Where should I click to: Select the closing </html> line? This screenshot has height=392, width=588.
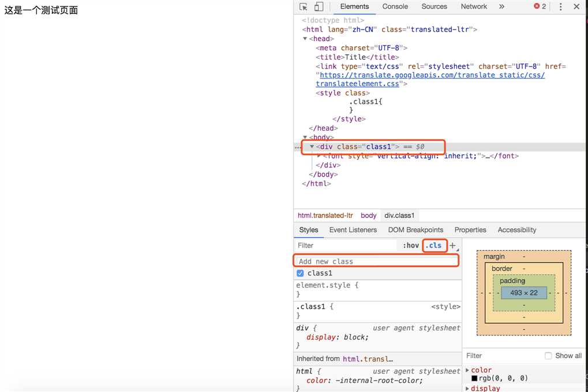(316, 184)
